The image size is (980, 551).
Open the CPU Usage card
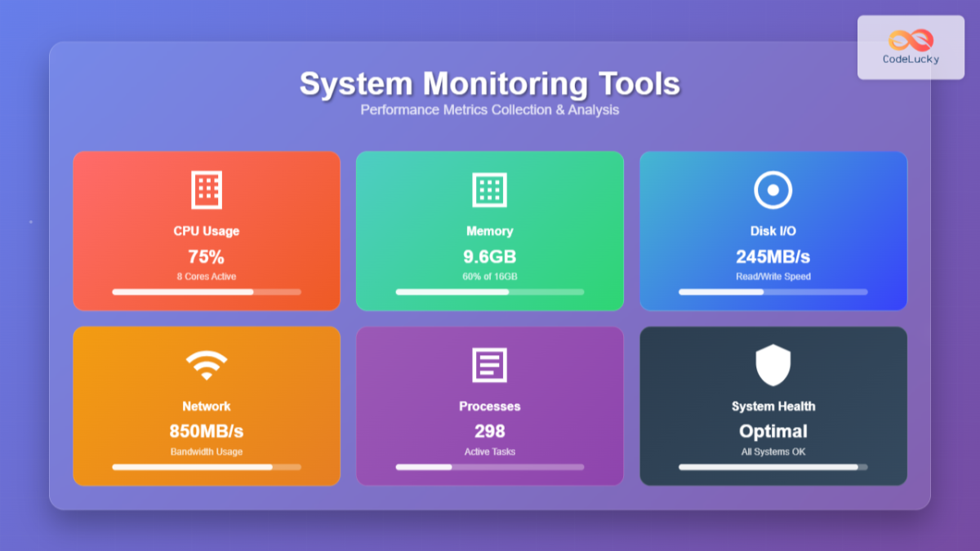[x=207, y=231]
